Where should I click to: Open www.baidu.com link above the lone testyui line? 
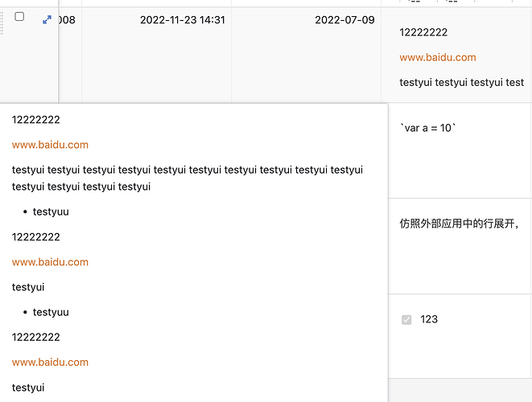(50, 262)
